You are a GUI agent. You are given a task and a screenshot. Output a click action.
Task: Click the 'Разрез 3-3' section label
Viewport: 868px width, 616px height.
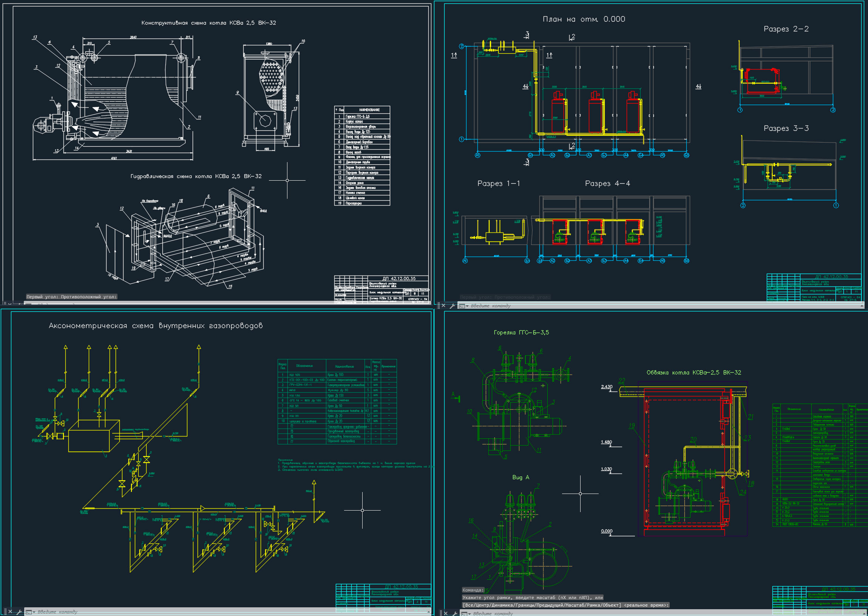pos(786,128)
